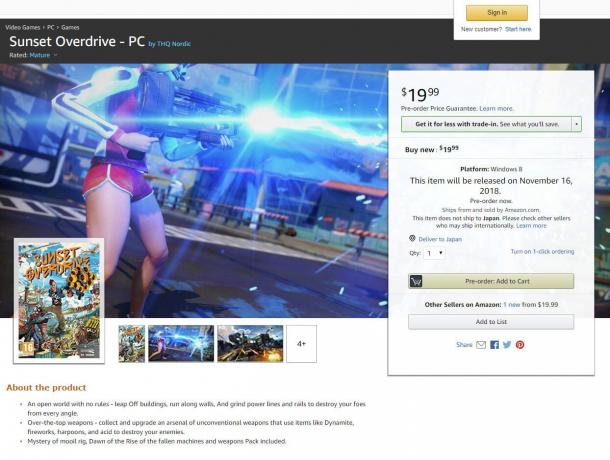This screenshot has height=460, width=610.
Task: Open the Mature rating link
Action: (x=40, y=55)
